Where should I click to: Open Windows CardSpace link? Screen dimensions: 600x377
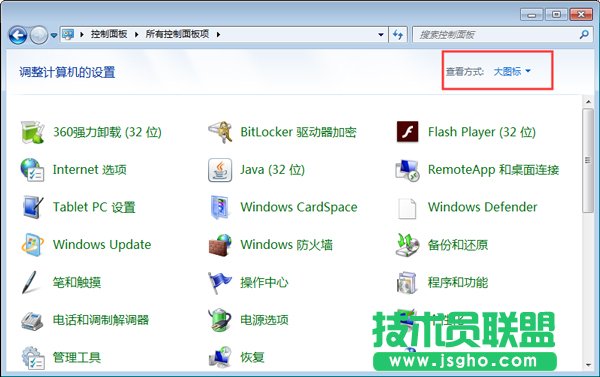[x=299, y=207]
